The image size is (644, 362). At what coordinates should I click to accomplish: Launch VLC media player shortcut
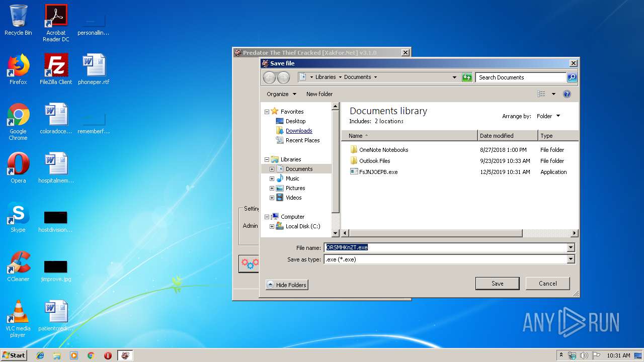[18, 319]
